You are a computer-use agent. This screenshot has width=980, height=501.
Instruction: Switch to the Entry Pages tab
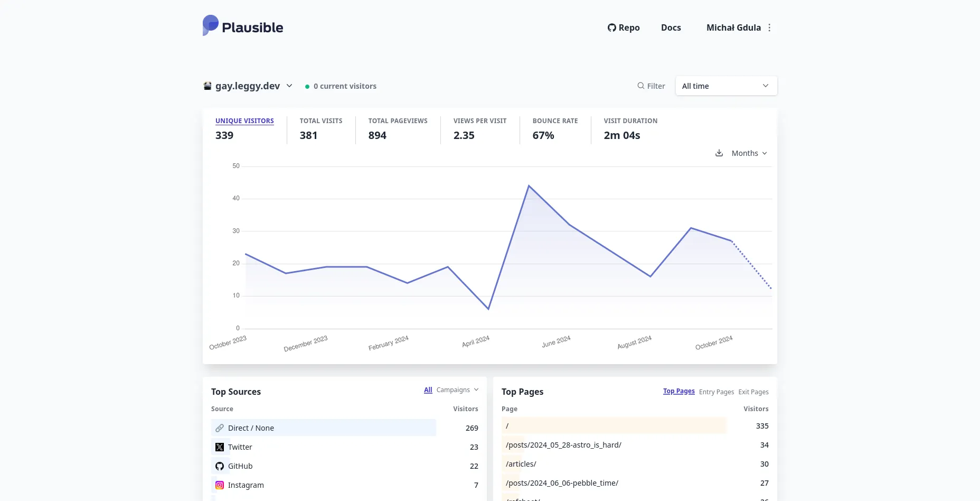coord(716,392)
